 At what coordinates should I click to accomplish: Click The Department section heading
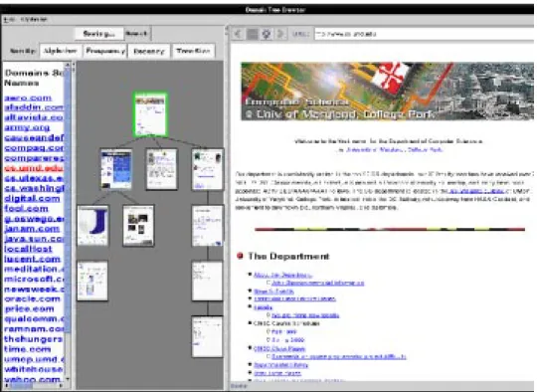288,257
